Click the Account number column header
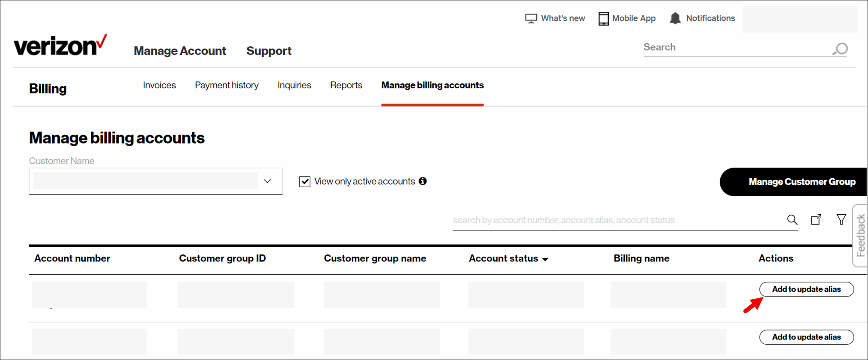 pos(72,258)
